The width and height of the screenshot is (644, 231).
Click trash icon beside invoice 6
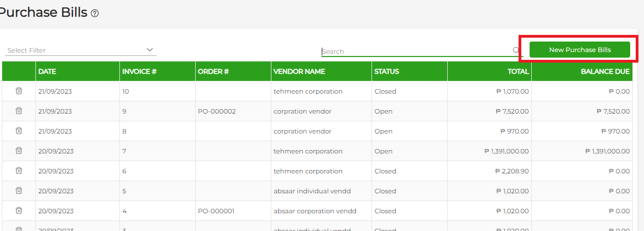tap(19, 171)
